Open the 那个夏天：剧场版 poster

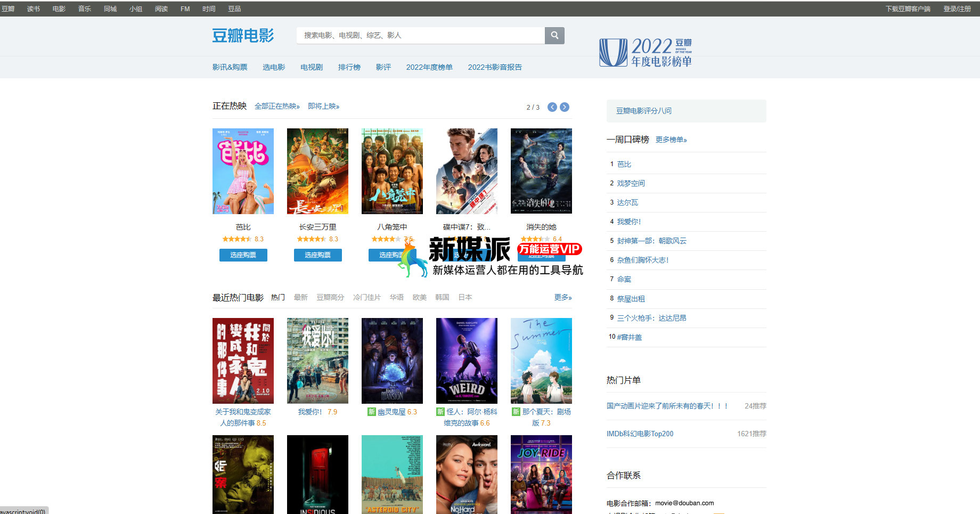pos(541,361)
